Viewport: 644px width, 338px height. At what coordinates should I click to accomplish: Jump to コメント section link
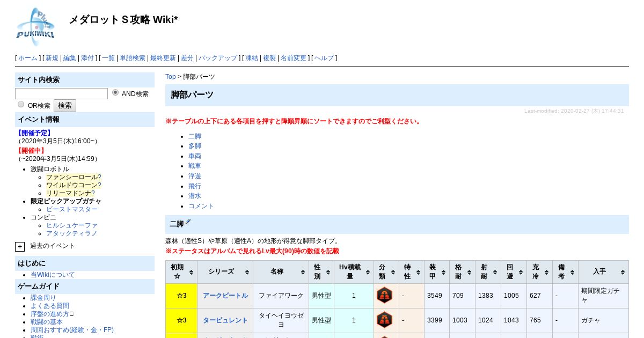point(201,206)
